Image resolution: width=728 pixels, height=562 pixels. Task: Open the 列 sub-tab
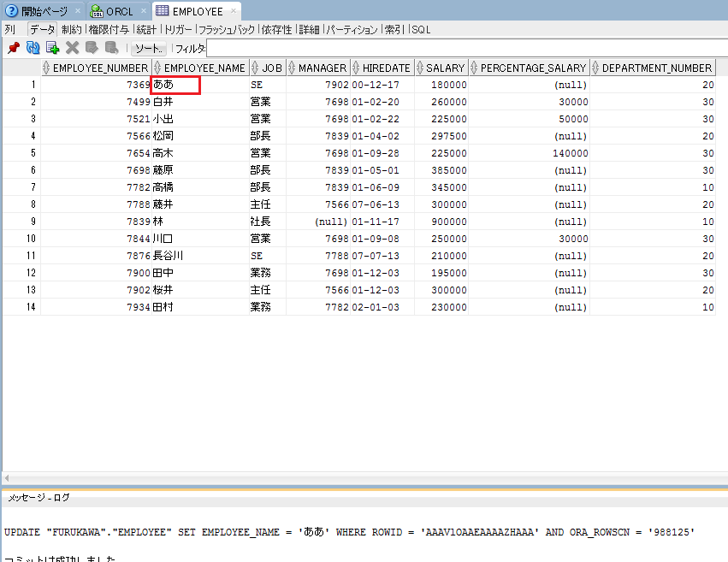pos(9,30)
